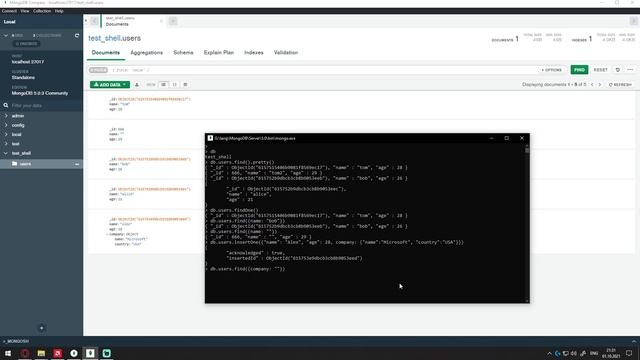Screen dimensions: 640x360
Task: Open the red Opera icon in the taskbar
Action: 25,353
